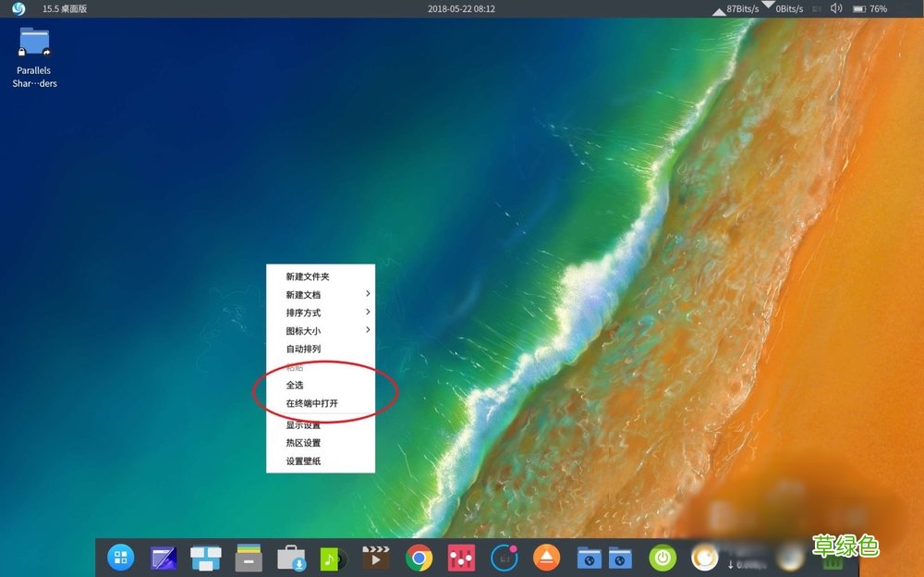Launch Google Chrome from the dock
924x577 pixels.
pos(419,559)
